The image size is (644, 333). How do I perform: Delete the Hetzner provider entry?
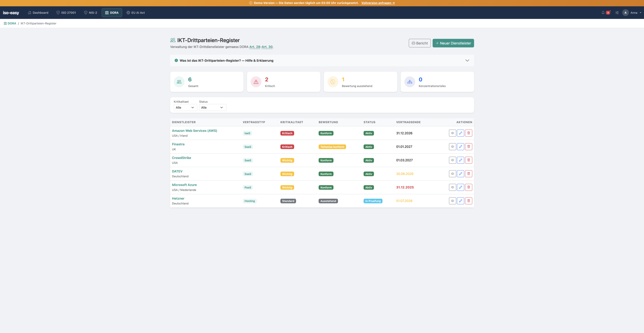468,201
